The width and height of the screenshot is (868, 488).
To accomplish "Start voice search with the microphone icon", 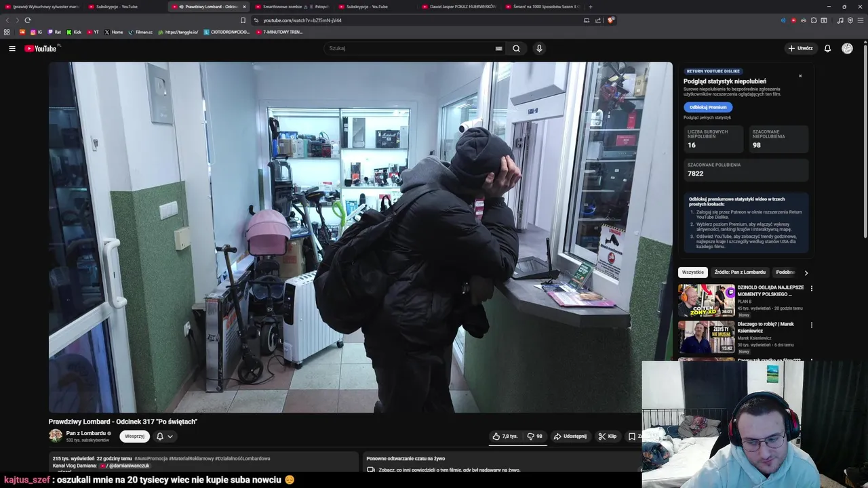I will (539, 48).
